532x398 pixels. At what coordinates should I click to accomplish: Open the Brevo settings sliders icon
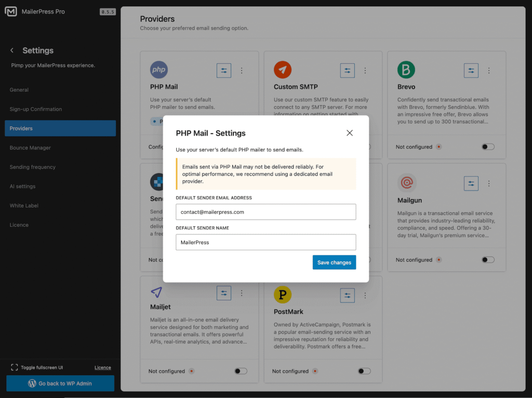point(471,70)
